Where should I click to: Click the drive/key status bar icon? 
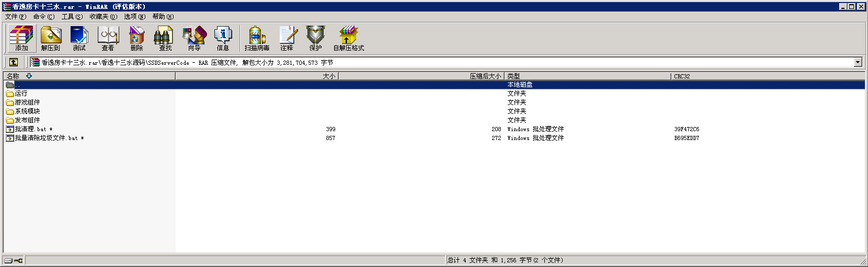(14, 260)
